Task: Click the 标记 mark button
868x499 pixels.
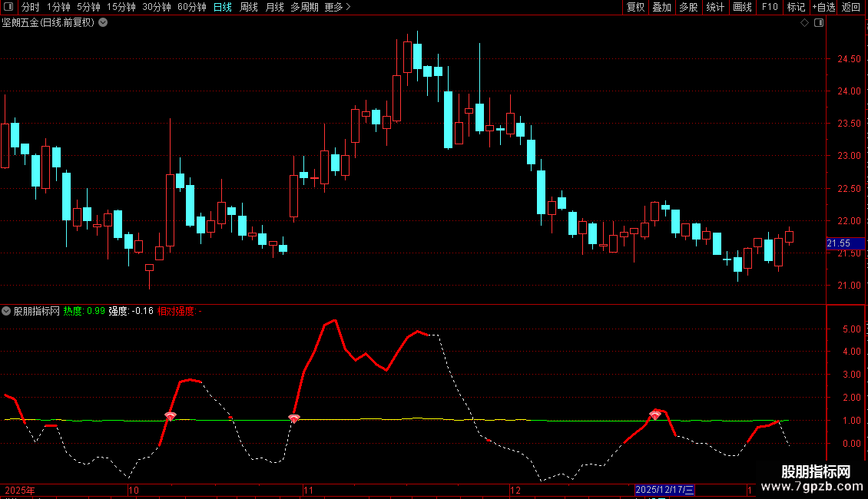Action: (796, 7)
